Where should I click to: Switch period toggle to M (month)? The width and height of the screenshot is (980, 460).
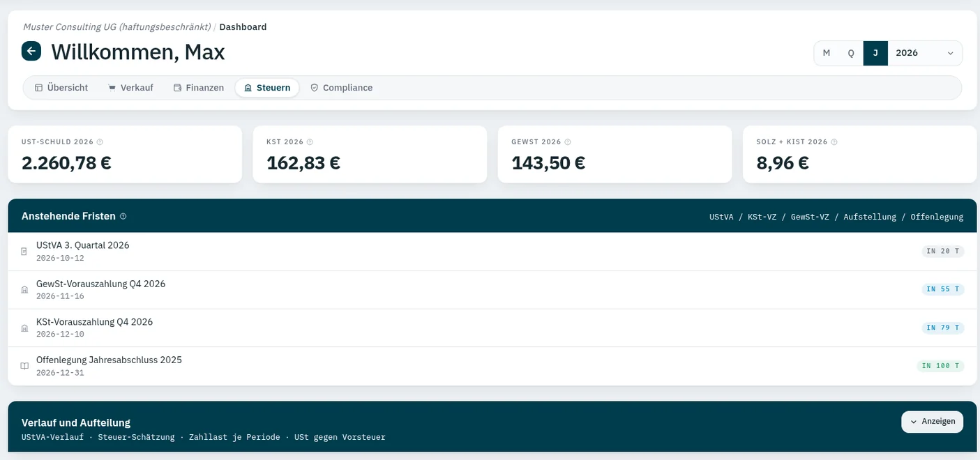pyautogui.click(x=827, y=53)
